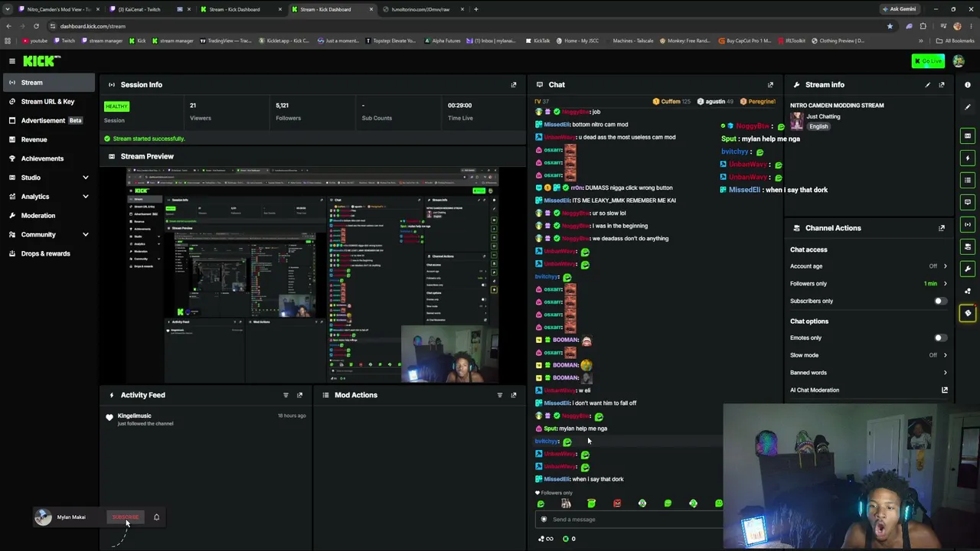This screenshot has height=551, width=980.
Task: Click the pencil icon in right toolbar
Action: coord(968,107)
